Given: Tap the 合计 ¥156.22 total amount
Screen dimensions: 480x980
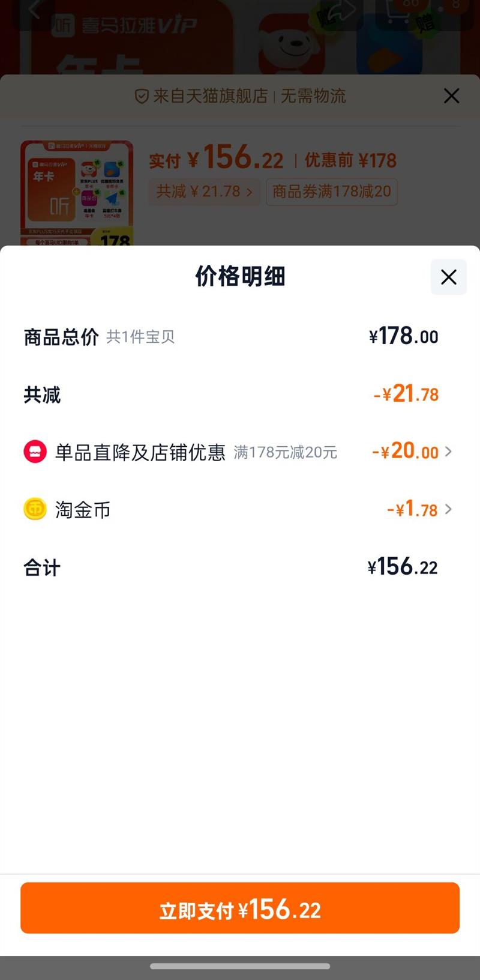Looking at the screenshot, I should point(403,567).
